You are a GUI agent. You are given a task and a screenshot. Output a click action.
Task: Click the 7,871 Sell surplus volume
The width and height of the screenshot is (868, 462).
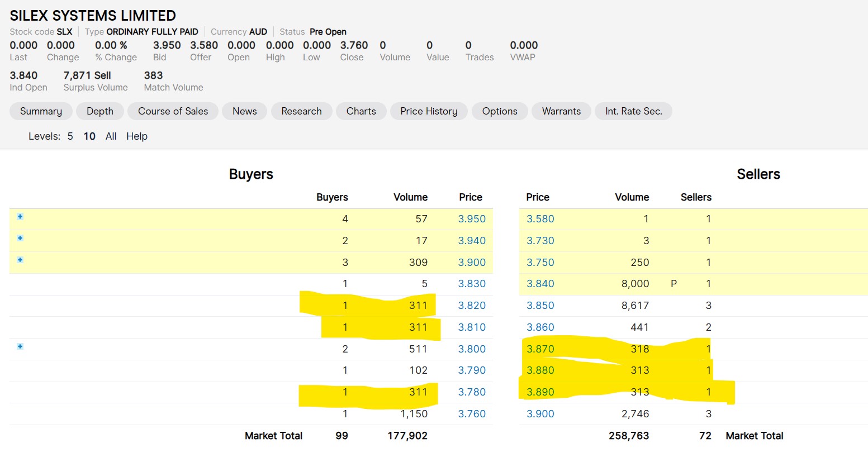87,75
